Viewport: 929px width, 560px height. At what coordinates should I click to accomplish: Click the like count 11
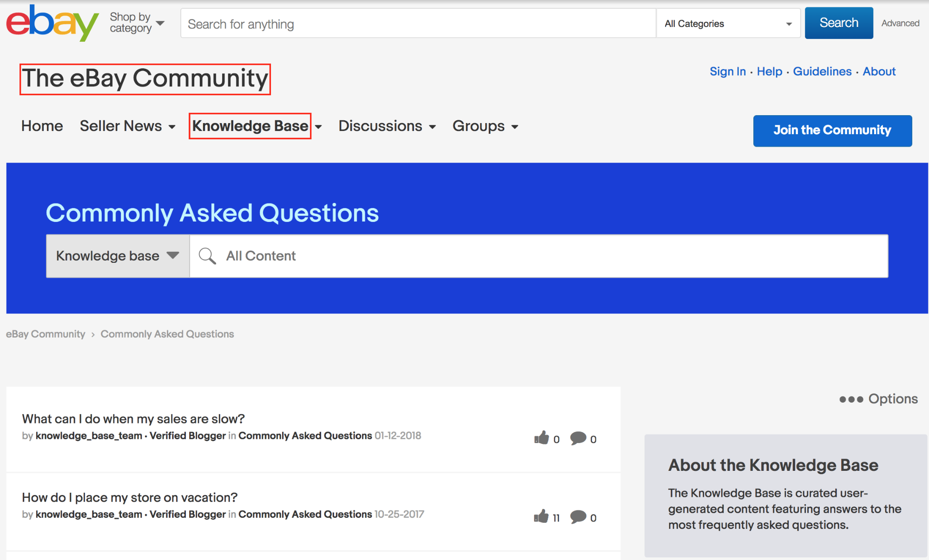coord(556,518)
